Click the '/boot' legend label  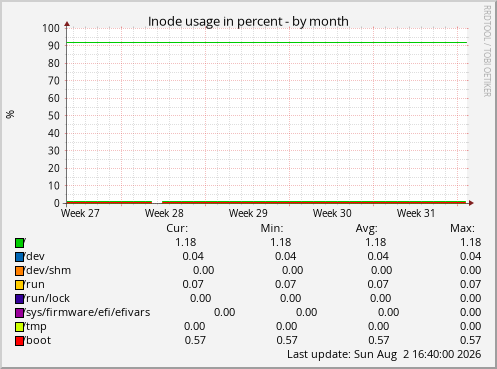click(x=38, y=340)
